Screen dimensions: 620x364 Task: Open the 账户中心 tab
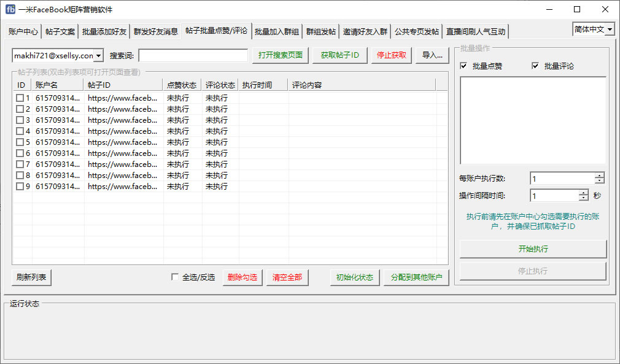[x=23, y=32]
